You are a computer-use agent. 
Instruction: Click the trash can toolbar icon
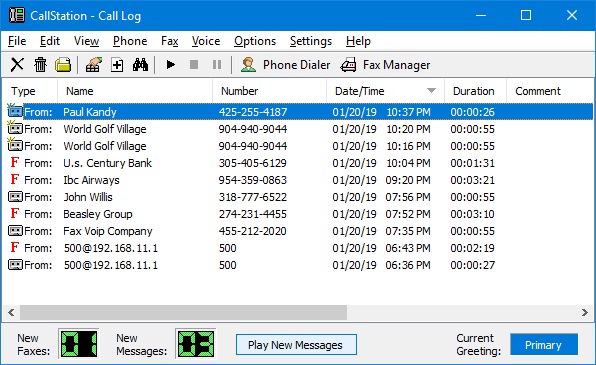click(40, 65)
